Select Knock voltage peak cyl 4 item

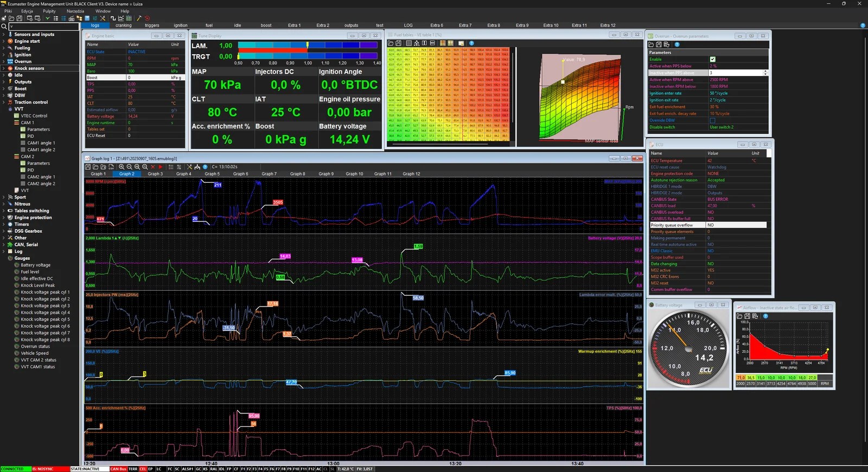pyautogui.click(x=46, y=312)
